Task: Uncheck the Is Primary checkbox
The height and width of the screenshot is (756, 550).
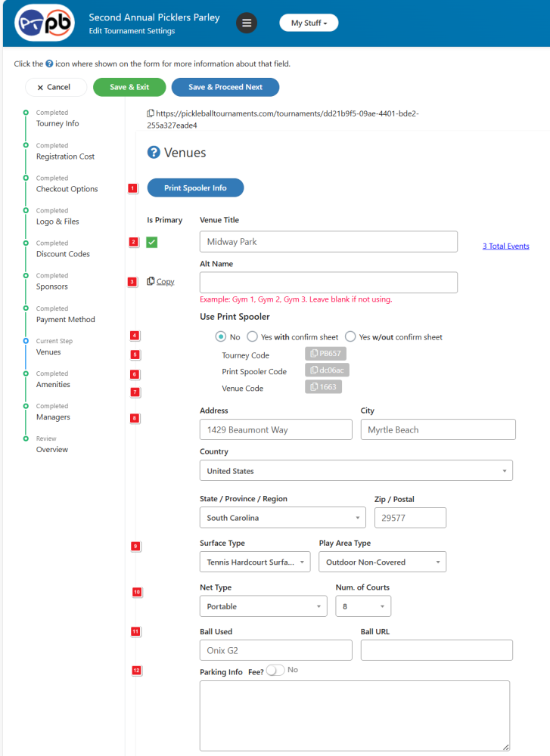Action: click(152, 242)
